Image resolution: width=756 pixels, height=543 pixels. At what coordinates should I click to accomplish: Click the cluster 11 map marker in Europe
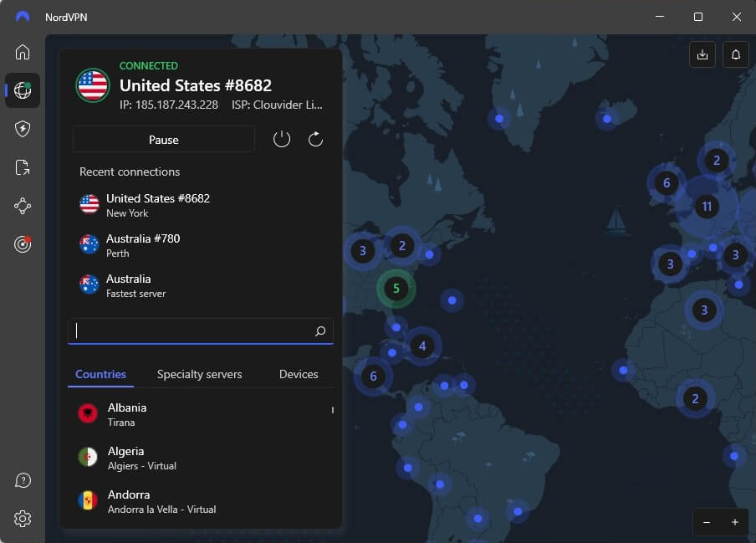tap(707, 207)
